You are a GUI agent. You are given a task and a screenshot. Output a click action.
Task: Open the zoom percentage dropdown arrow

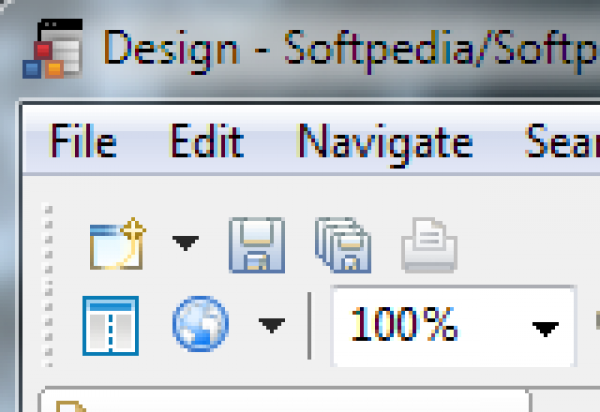545,327
